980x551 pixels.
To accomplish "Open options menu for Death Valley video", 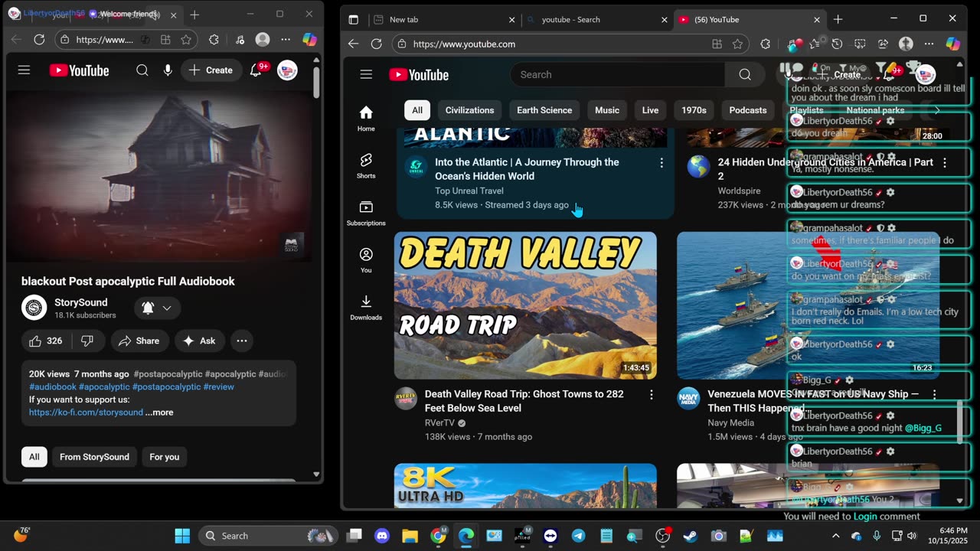I will coord(652,395).
